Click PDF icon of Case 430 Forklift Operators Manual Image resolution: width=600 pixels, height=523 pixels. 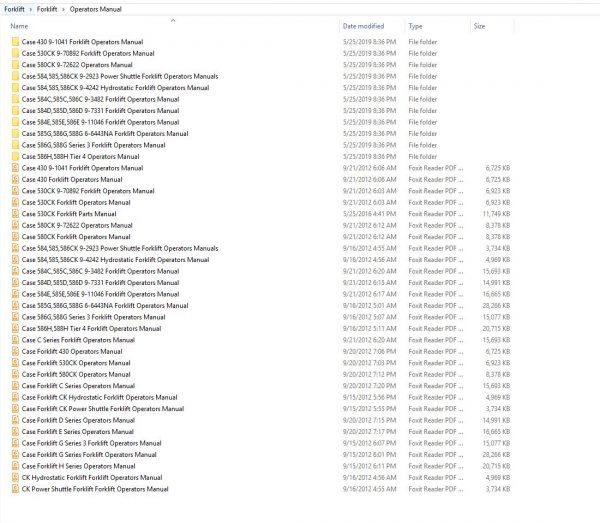coord(15,179)
